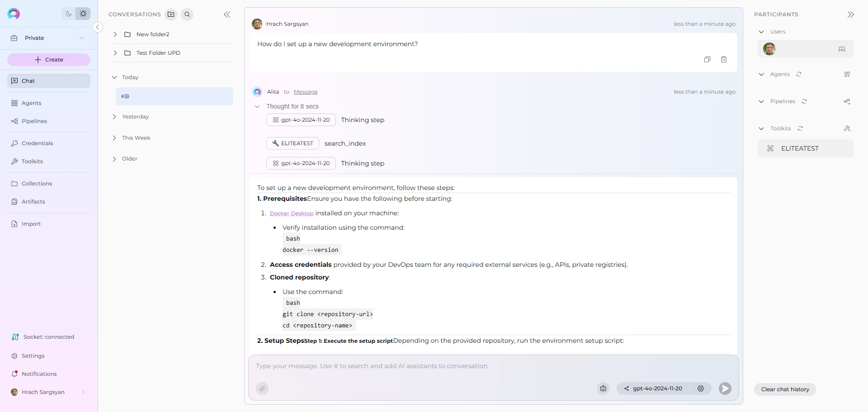
Task: Refresh the Agents participant list
Action: click(x=799, y=74)
